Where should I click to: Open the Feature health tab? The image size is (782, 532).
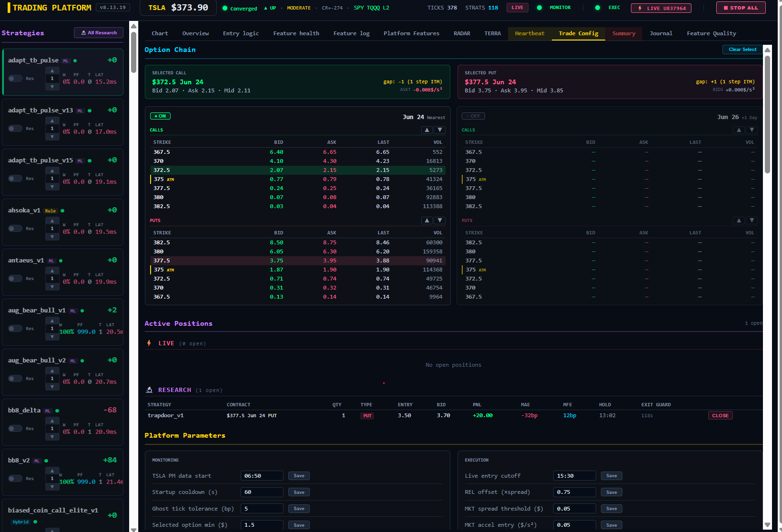(x=296, y=33)
